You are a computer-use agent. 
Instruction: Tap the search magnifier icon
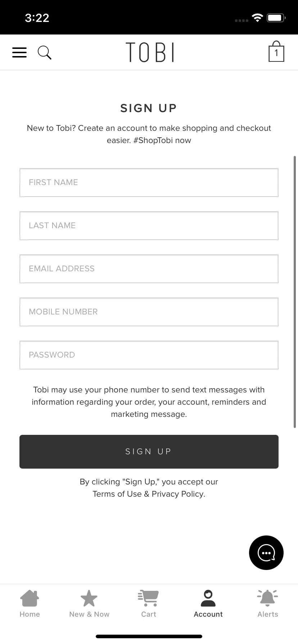point(45,52)
